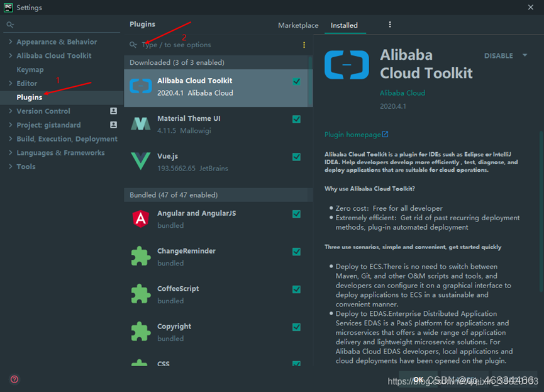Open Keymap in the settings tree
Image resolution: width=544 pixels, height=392 pixels.
coord(30,69)
